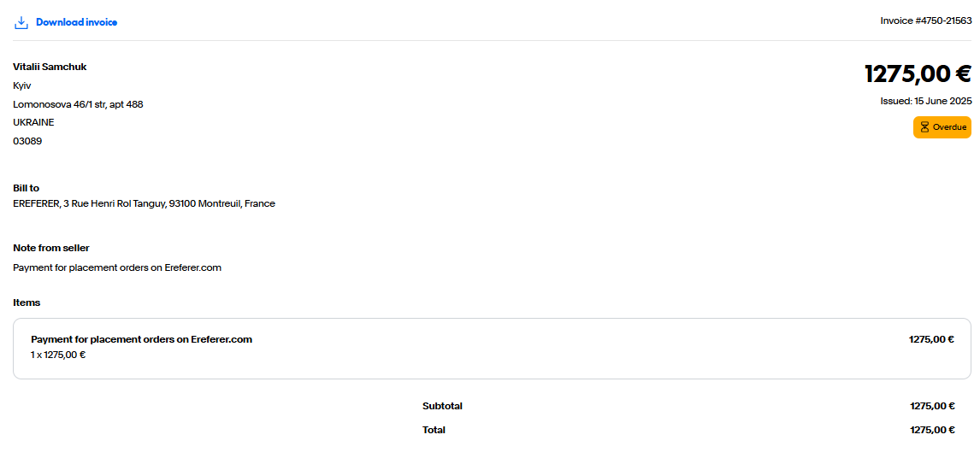Click the Note from seller heading
The width and height of the screenshot is (980, 464).
tap(51, 248)
